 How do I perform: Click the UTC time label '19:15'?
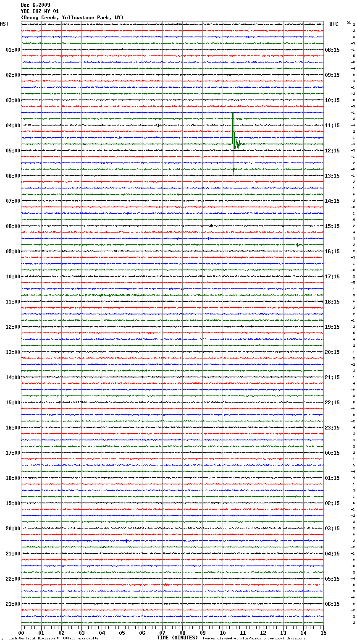(x=332, y=327)
